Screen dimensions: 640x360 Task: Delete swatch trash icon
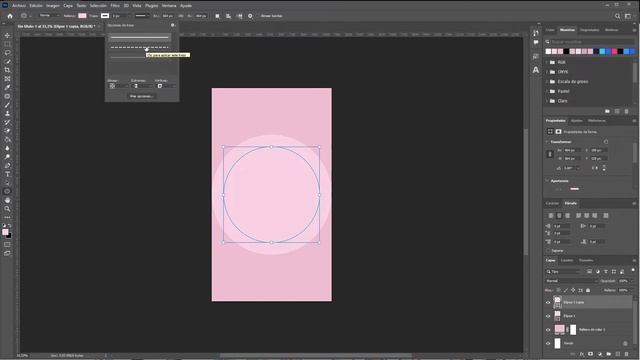tap(627, 111)
